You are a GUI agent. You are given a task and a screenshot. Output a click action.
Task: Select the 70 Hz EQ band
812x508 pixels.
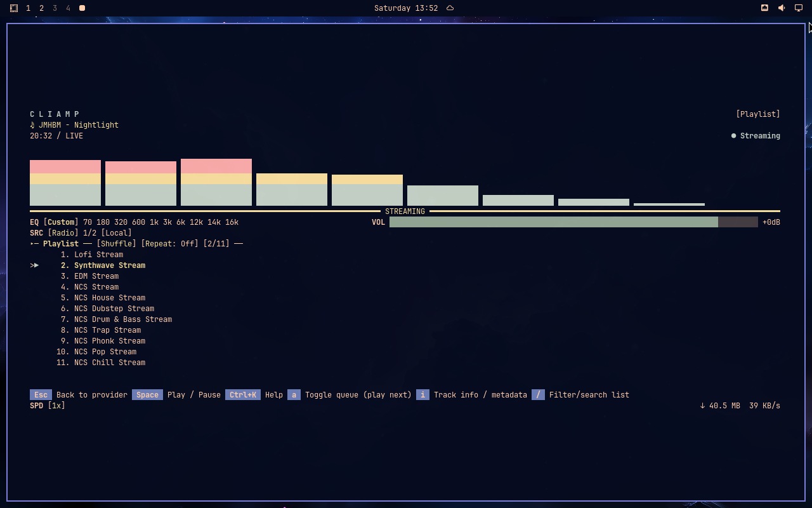point(88,222)
